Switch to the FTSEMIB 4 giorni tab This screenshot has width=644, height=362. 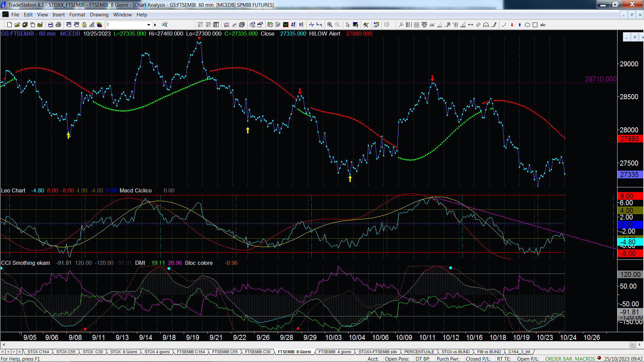[335, 352]
